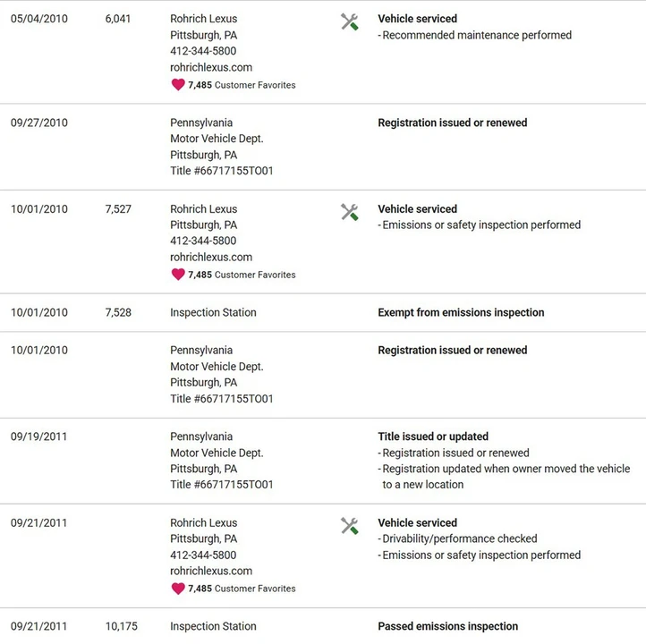Click the pink heart in the 10/01/2010 entry

click(178, 275)
